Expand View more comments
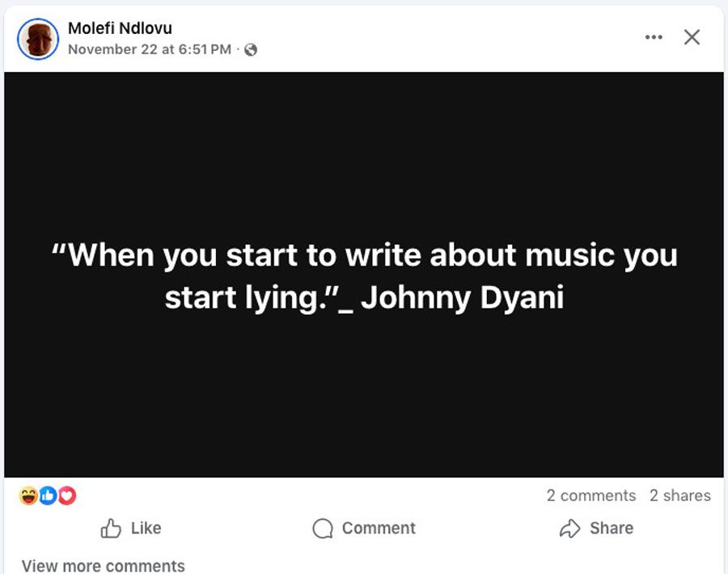This screenshot has height=574, width=728. pyautogui.click(x=104, y=565)
